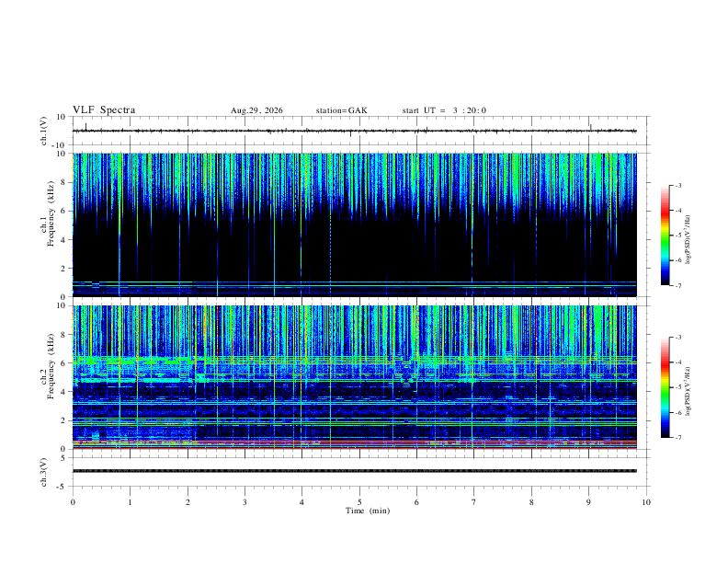
Task: Click the ch.2 spectrogram panel
Action: point(354,377)
